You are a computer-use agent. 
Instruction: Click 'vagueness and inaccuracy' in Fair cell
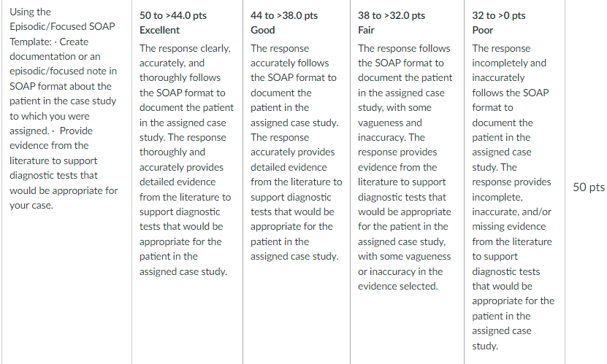coord(391,131)
